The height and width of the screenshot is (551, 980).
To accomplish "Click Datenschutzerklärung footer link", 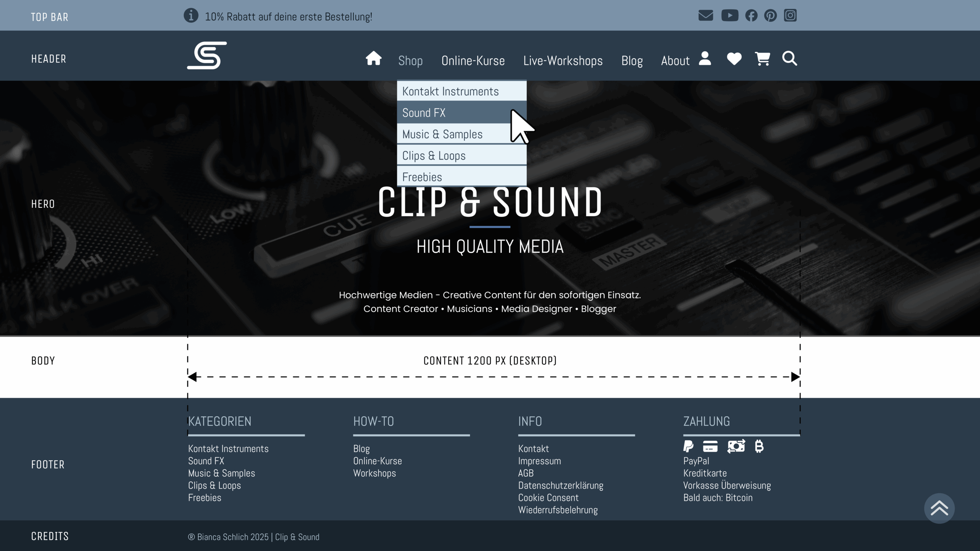I will (560, 486).
